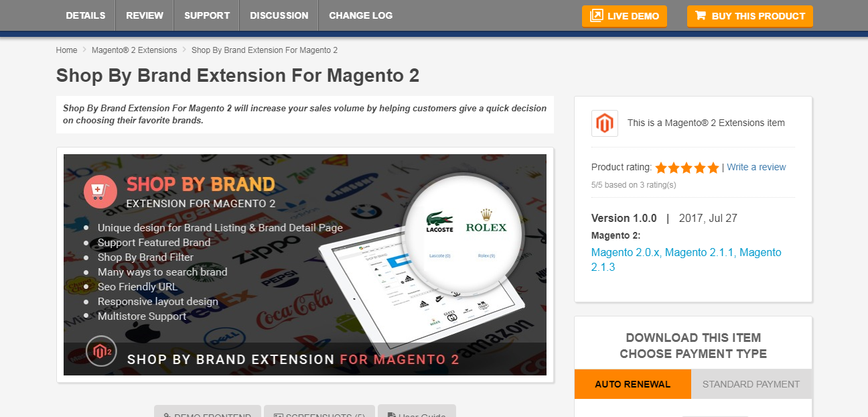Image resolution: width=868 pixels, height=417 pixels.
Task: Click the first orange rating star
Action: (x=661, y=168)
